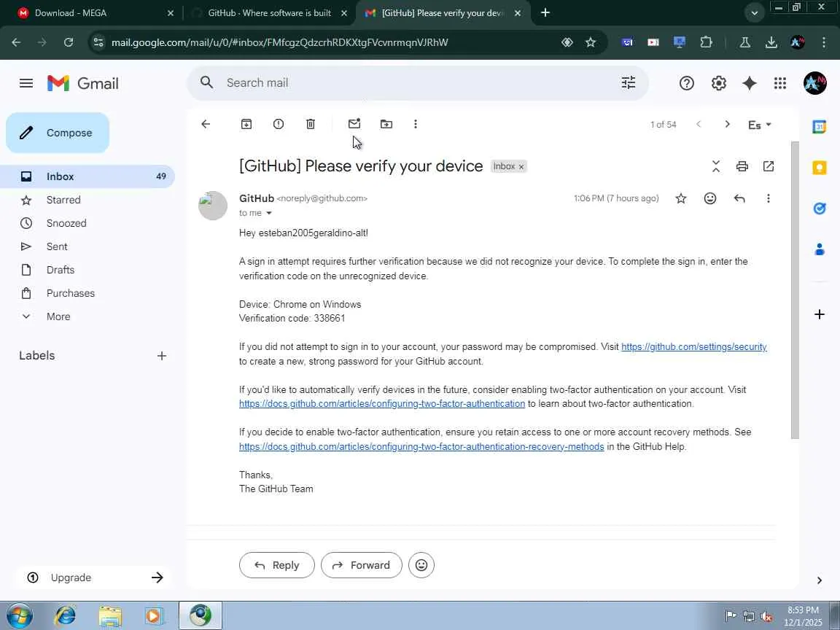Viewport: 840px width, 630px height.
Task: Go to the older email arrow
Action: 727,124
